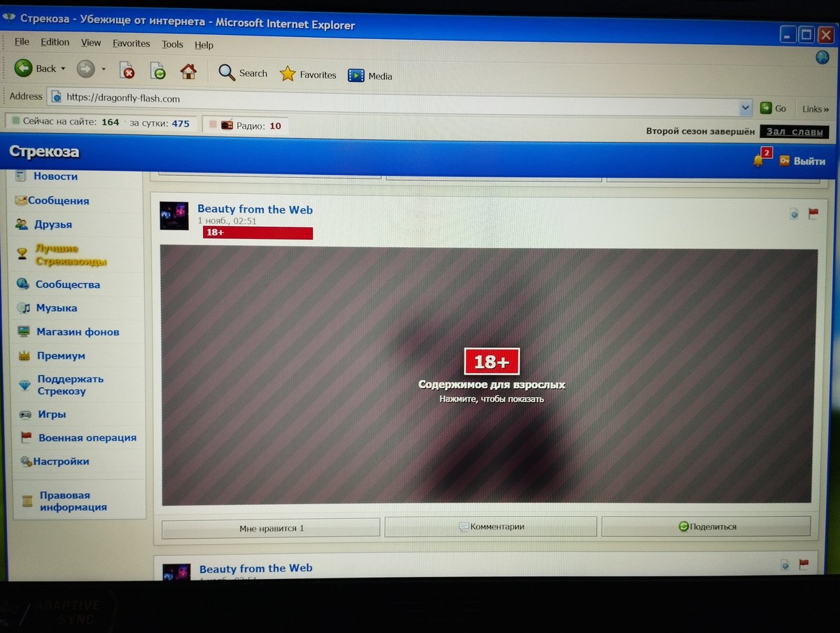Viewport: 840px width, 633px height.
Task: Open the View menu
Action: (91, 43)
